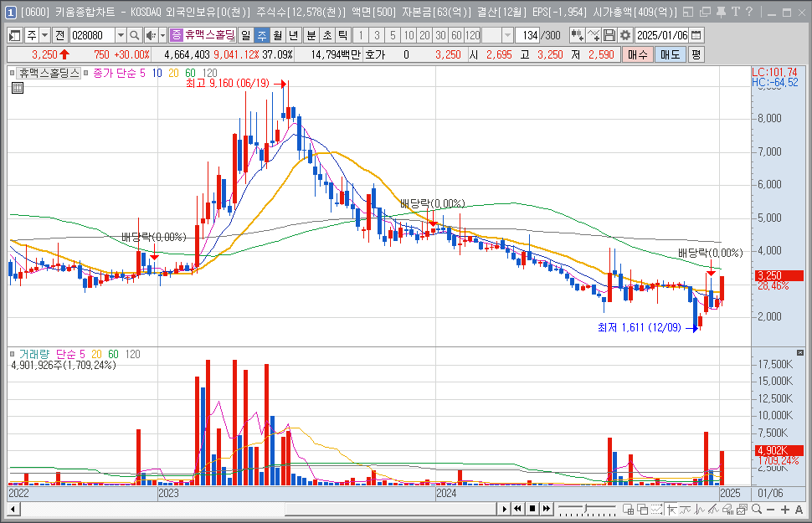The width and height of the screenshot is (812, 523).
Task: Choose interval value 30
Action: coord(440,35)
